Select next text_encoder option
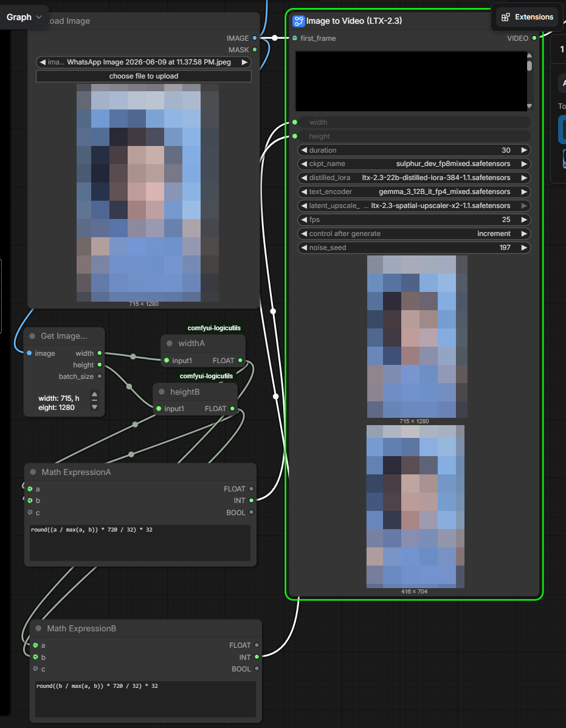 [524, 192]
